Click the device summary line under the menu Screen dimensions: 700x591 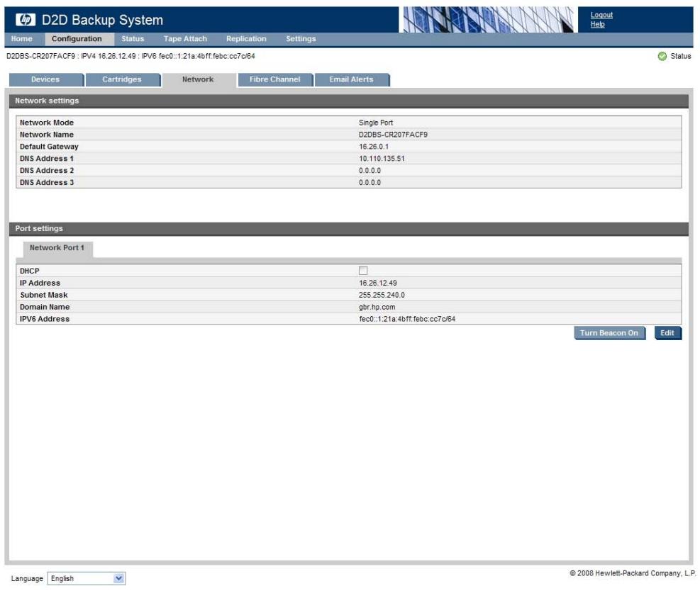[x=130, y=56]
